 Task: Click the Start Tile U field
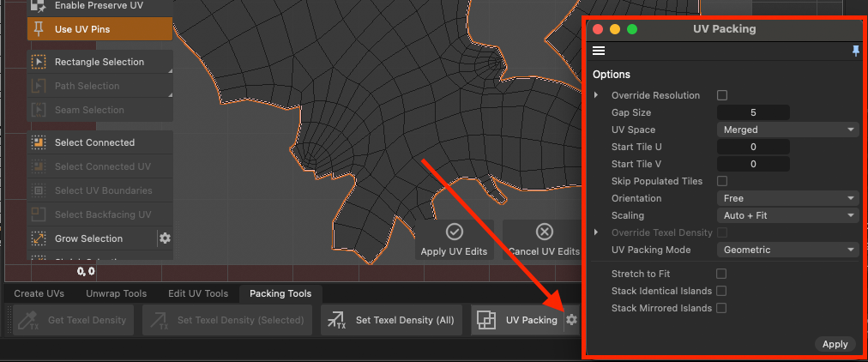pos(753,147)
